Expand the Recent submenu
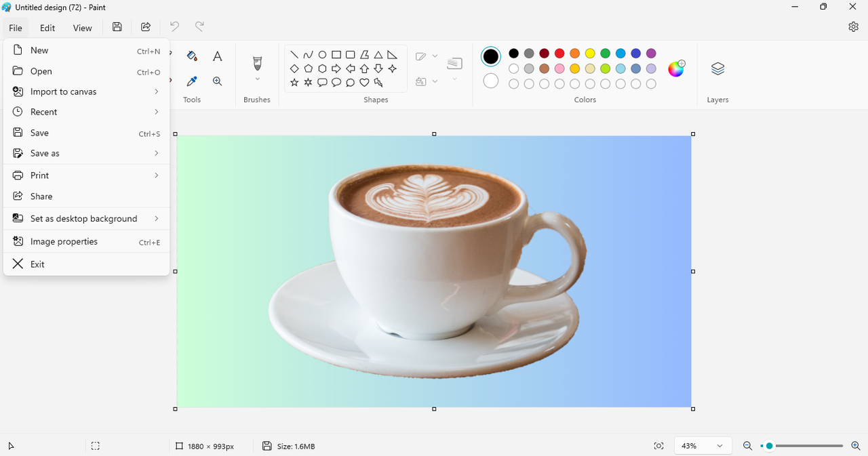Image resolution: width=868 pixels, height=456 pixels. 87,112
